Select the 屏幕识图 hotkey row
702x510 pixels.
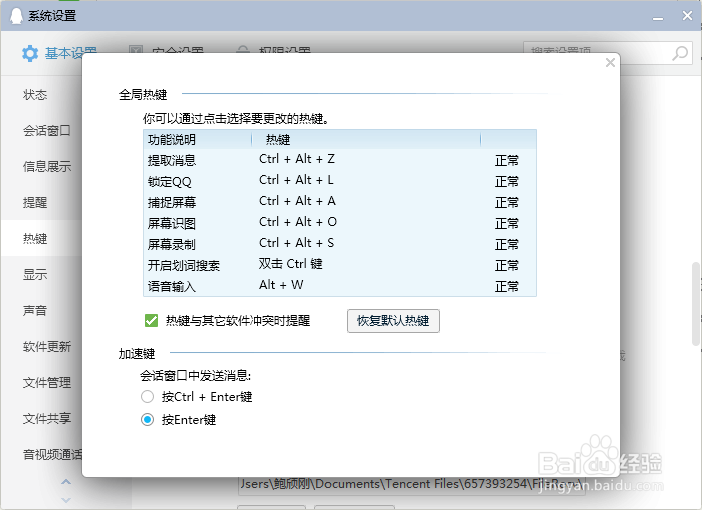[x=340, y=223]
